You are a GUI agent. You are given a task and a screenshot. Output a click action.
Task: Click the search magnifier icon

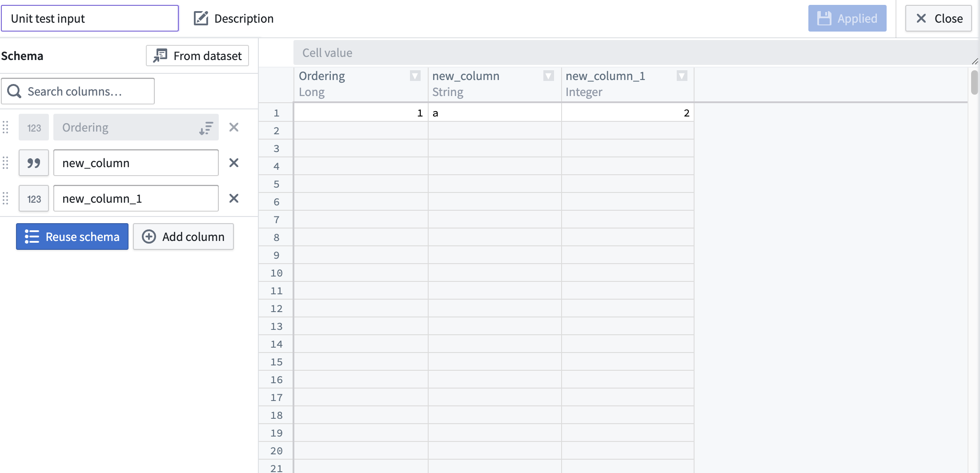14,91
